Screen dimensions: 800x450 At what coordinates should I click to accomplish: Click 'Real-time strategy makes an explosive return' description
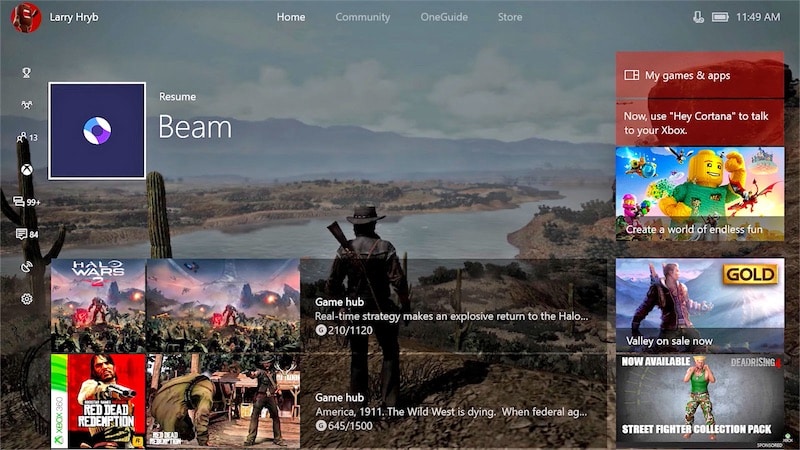452,316
